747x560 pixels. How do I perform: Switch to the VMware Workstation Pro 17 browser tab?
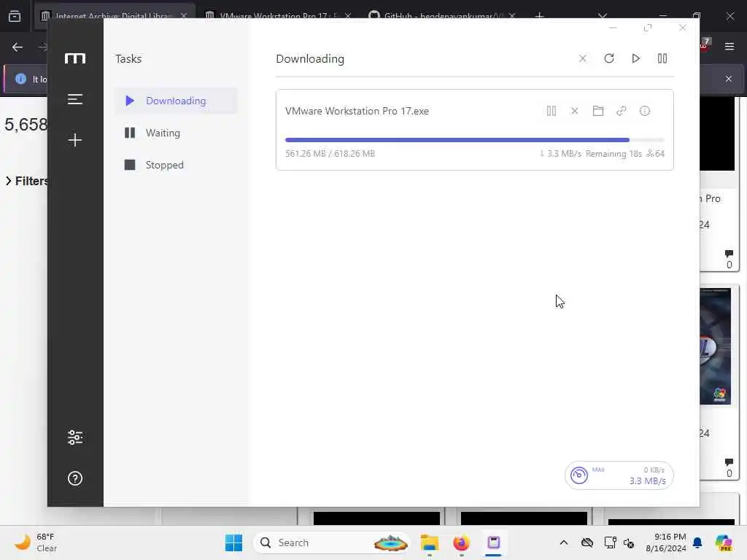click(279, 16)
